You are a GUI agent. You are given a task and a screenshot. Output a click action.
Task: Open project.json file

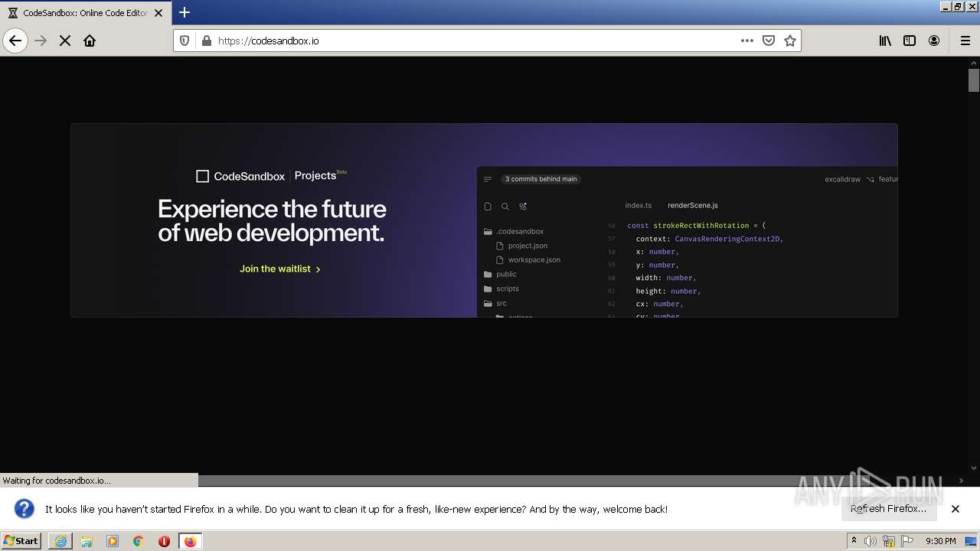tap(522, 246)
